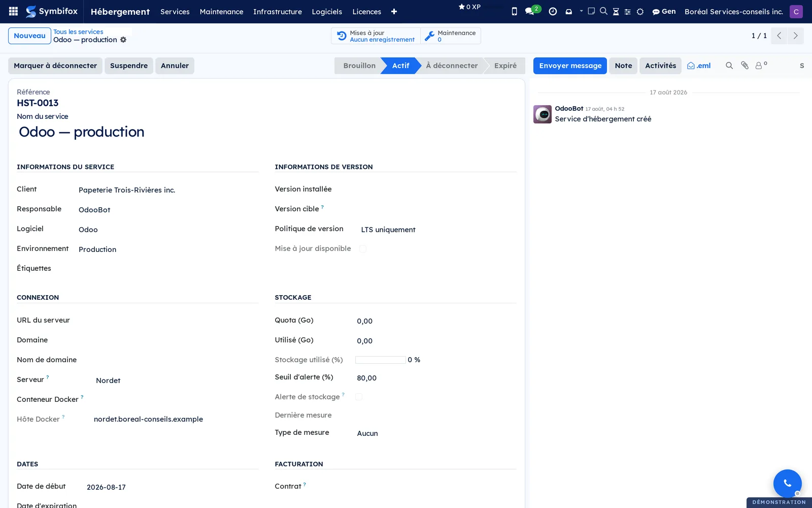This screenshot has height=508, width=812.
Task: Open the mobile phone icon in navbar
Action: 514,11
